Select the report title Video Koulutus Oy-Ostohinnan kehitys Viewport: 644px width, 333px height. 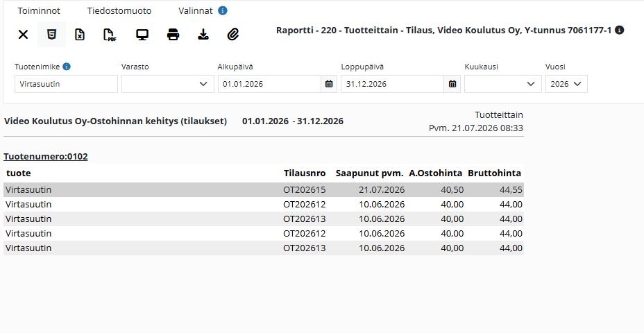(115, 121)
